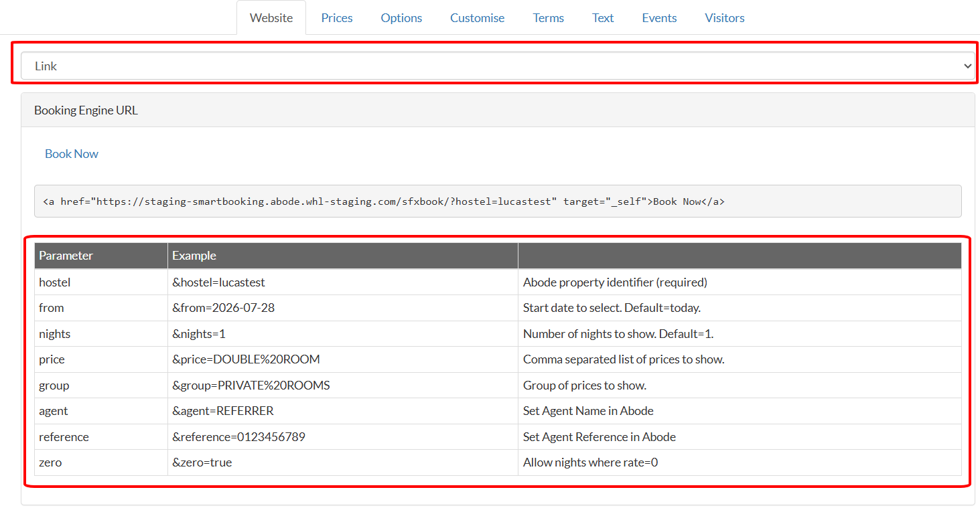Select the zero parameter cell
The image size is (980, 508).
(x=101, y=462)
